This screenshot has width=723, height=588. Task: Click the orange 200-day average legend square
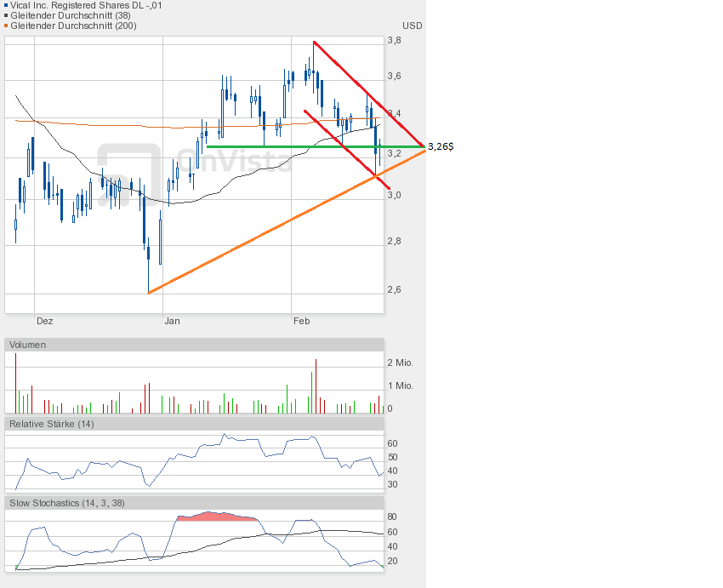7,26
